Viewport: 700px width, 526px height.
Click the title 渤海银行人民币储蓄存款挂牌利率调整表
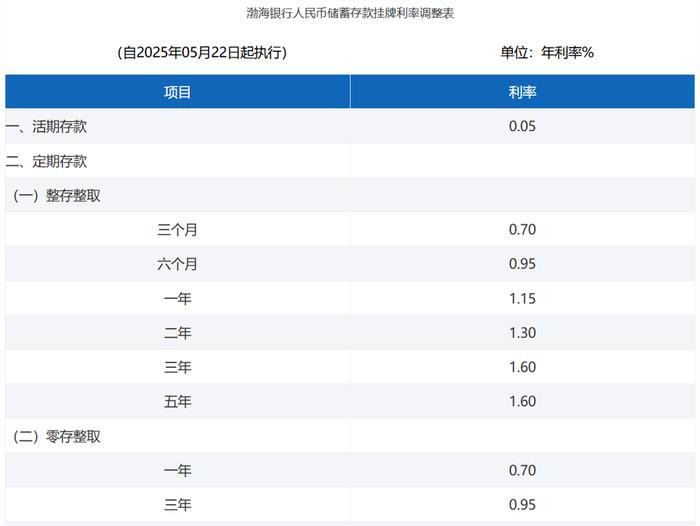point(350,13)
